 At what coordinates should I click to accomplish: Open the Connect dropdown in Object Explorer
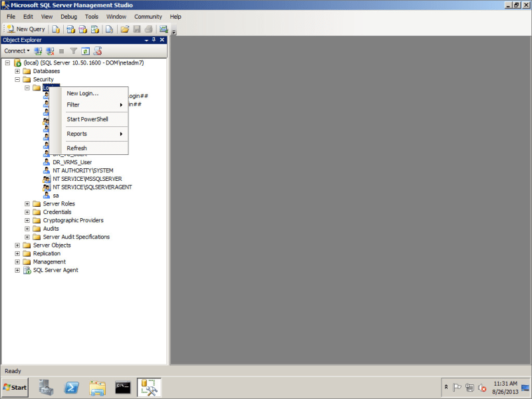[x=16, y=51]
